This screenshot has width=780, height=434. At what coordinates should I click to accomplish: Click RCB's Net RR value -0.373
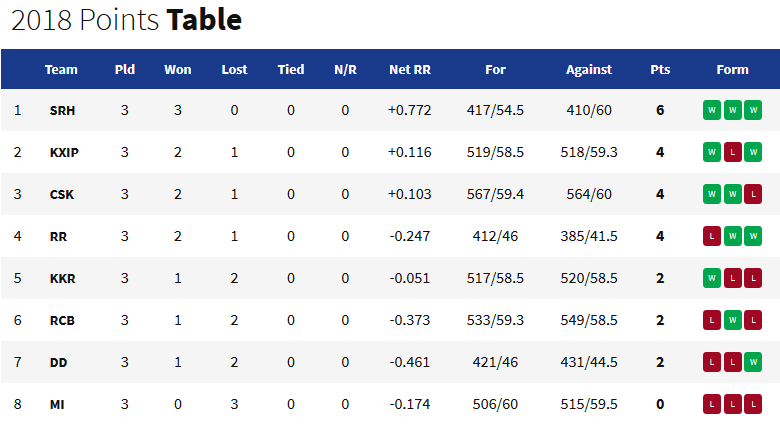tap(409, 320)
